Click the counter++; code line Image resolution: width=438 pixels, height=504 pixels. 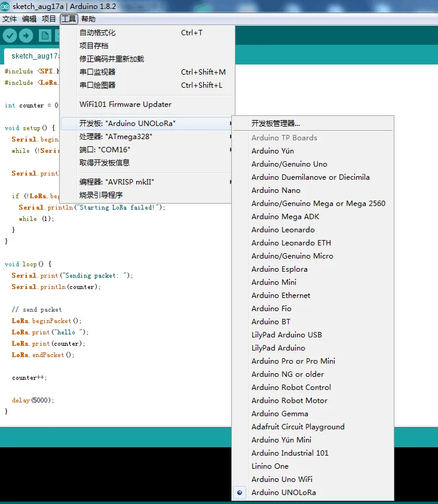click(30, 378)
